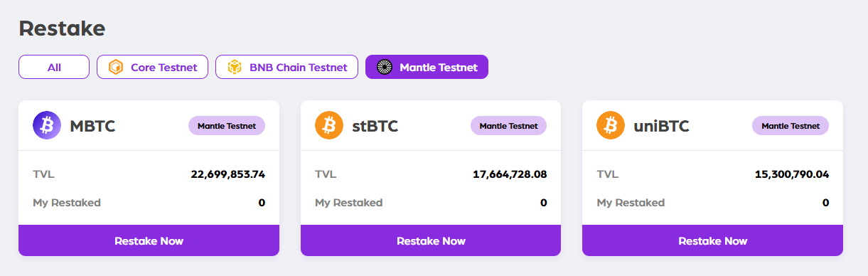Click the MBTC TVL value 22,699,853.74
Screen dimensions: 868x276
coord(228,174)
